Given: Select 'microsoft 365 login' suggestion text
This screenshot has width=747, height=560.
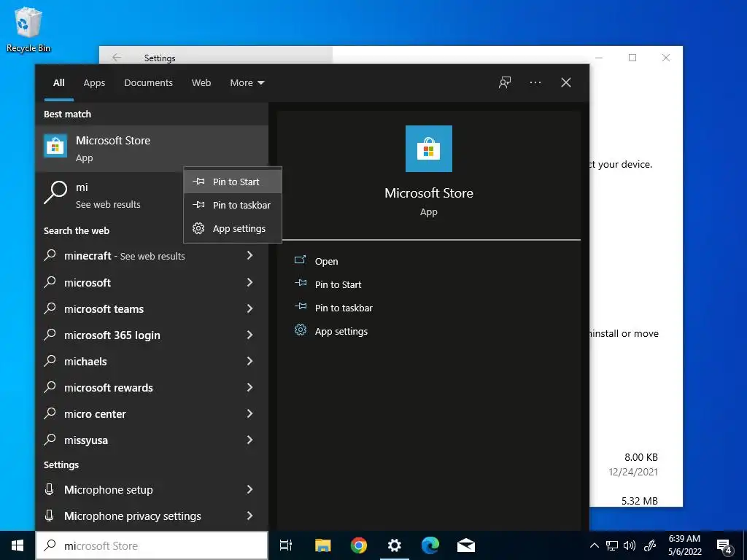Looking at the screenshot, I should 112,335.
